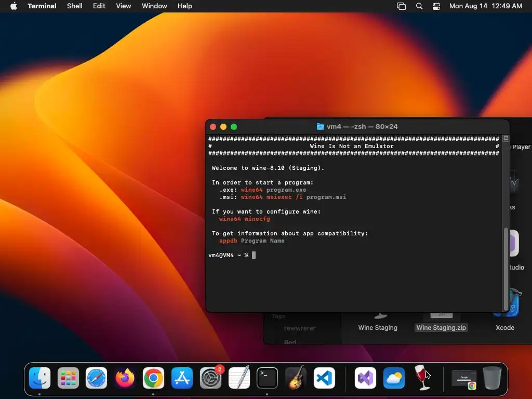Image resolution: width=532 pixels, height=399 pixels.
Task: Click the terminal prompt line
Action: 232,255
